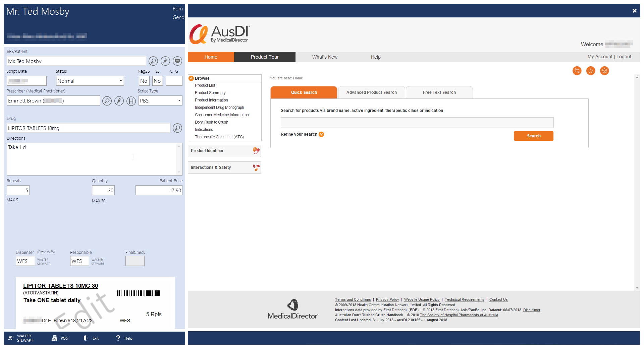This screenshot has width=644, height=345.
Task: Click the AusDI product search input field
Action: pyautogui.click(x=417, y=123)
